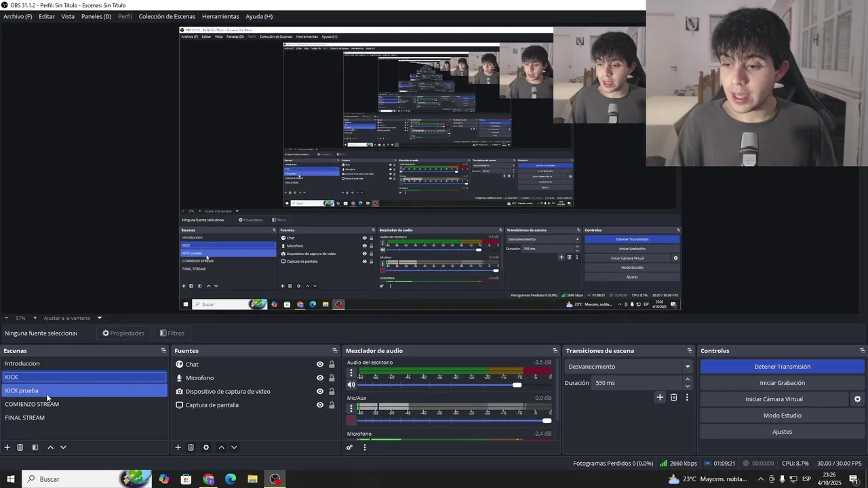The image size is (868, 488).
Task: Add a new source in Fuentes
Action: pos(178,447)
